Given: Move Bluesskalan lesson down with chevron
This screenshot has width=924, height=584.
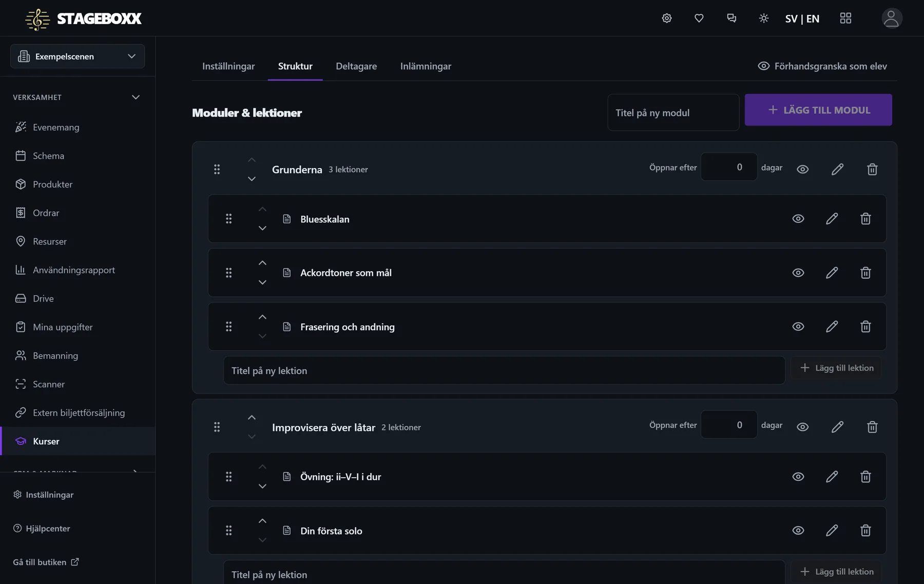Looking at the screenshot, I should (262, 228).
